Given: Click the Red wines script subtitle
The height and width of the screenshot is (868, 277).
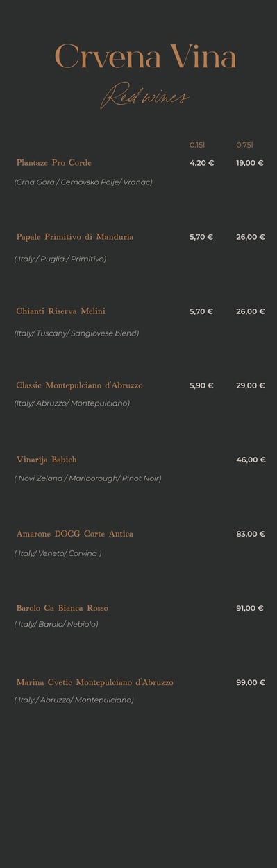Looking at the screenshot, I should pyautogui.click(x=144, y=96).
